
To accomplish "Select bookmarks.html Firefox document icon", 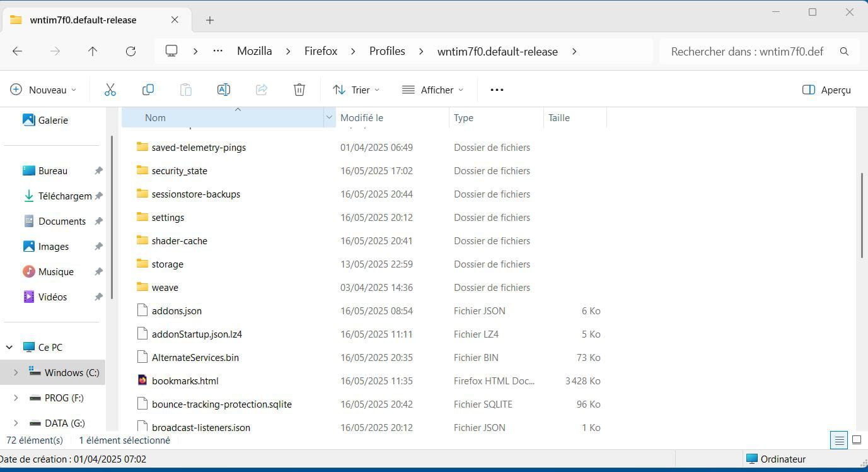I will click(142, 381).
